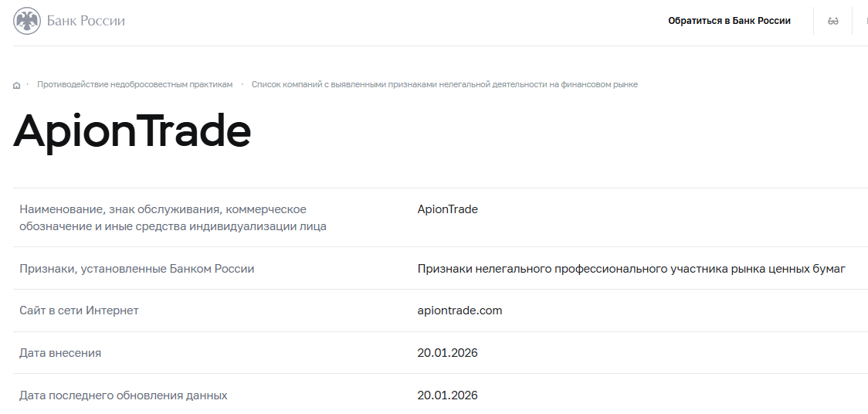Click the 'Банк России' logo text
The height and width of the screenshot is (414, 868).
pyautogui.click(x=86, y=21)
